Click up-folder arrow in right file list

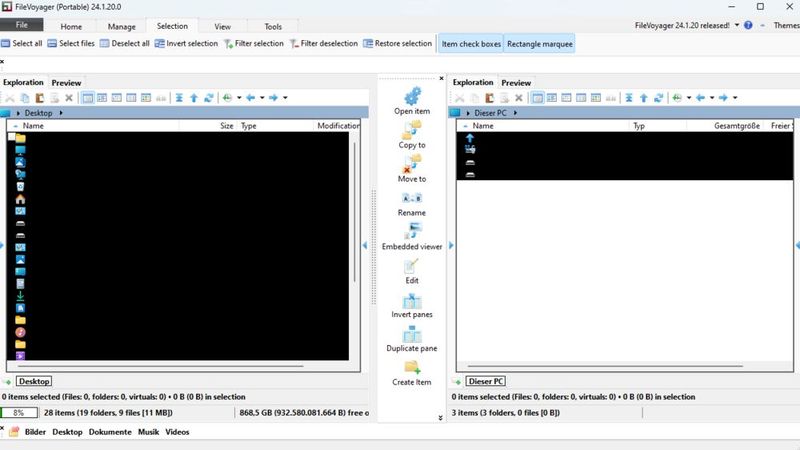point(470,138)
